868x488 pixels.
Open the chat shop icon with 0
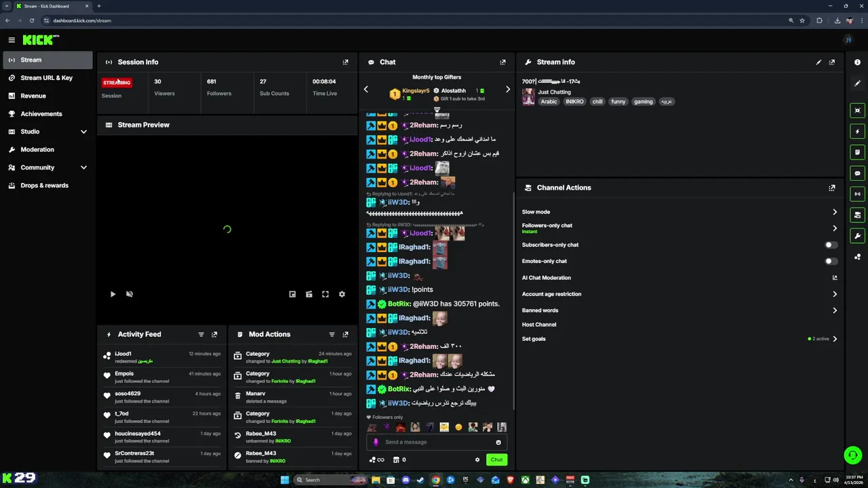click(399, 460)
